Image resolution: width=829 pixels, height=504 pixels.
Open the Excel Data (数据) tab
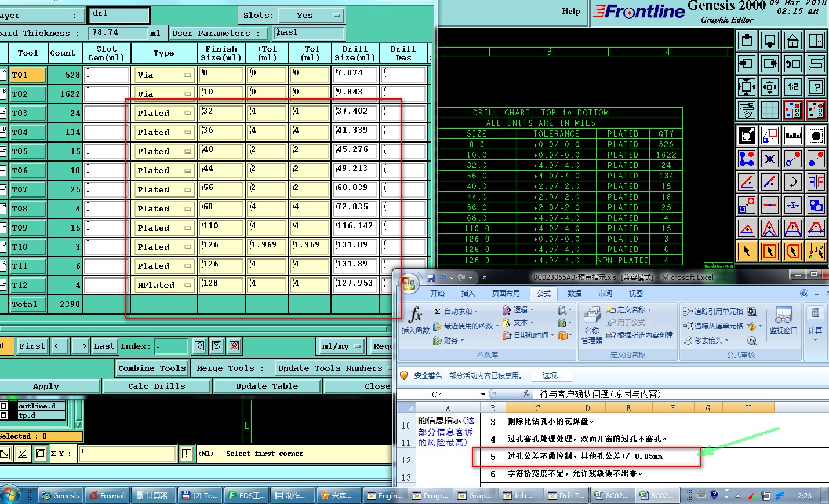coord(575,294)
